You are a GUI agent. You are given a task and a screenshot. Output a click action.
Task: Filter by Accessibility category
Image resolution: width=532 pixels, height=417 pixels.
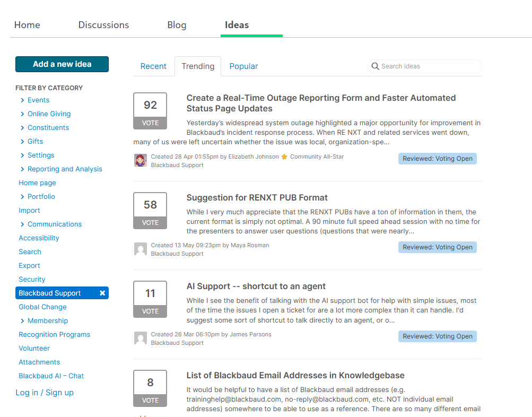(x=39, y=238)
